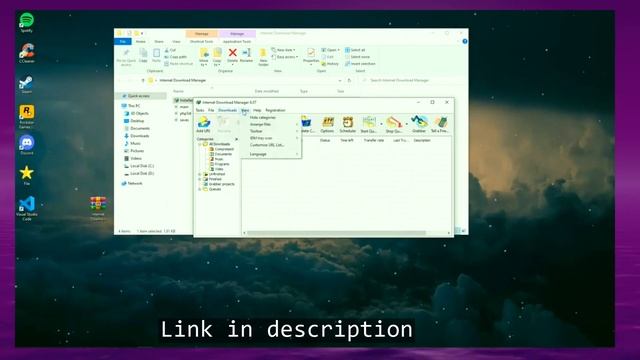Click Up arrow in Explorer address bar
The height and width of the screenshot is (360, 640).
pos(143,80)
